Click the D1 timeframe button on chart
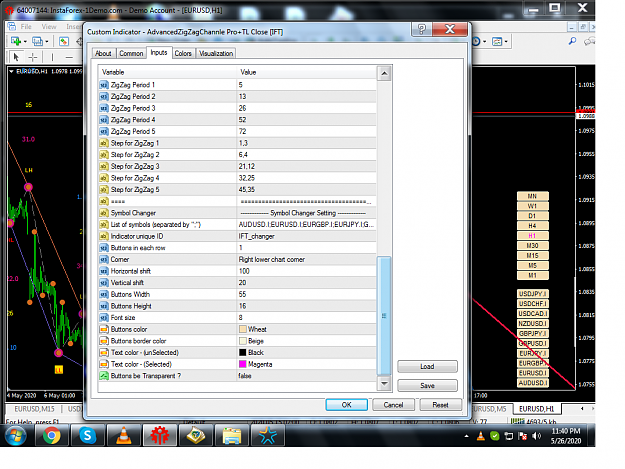Viewport: 625px width, 469px height. point(533,216)
